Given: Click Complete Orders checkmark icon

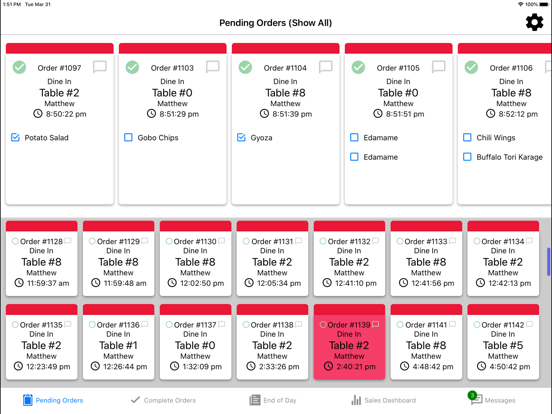Looking at the screenshot, I should [x=135, y=400].
